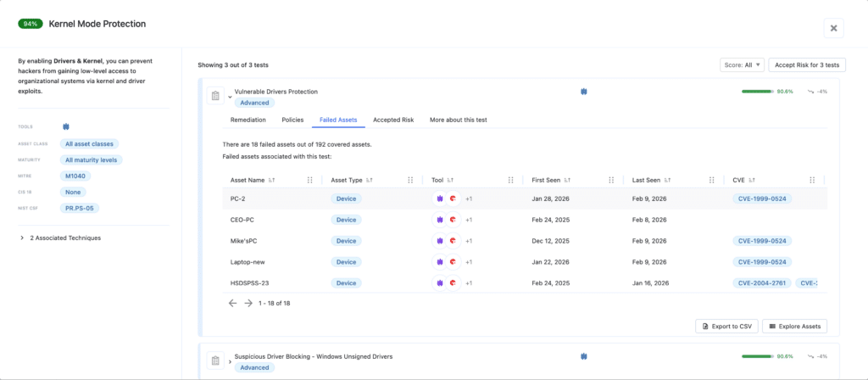Click clipboard icon beside Suspicious Driver Blocking
Screen dimensions: 868x380
tap(215, 361)
